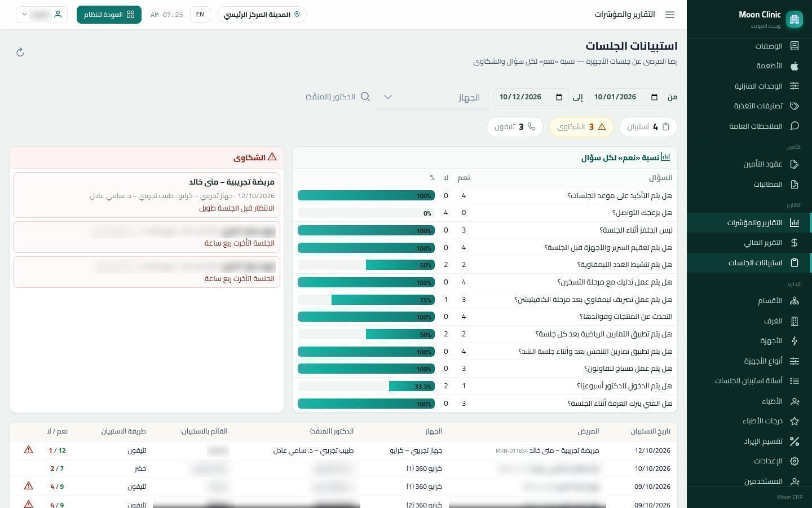812x508 pixels.
Task: Filter by the 3 تليفون chip
Action: (x=515, y=127)
